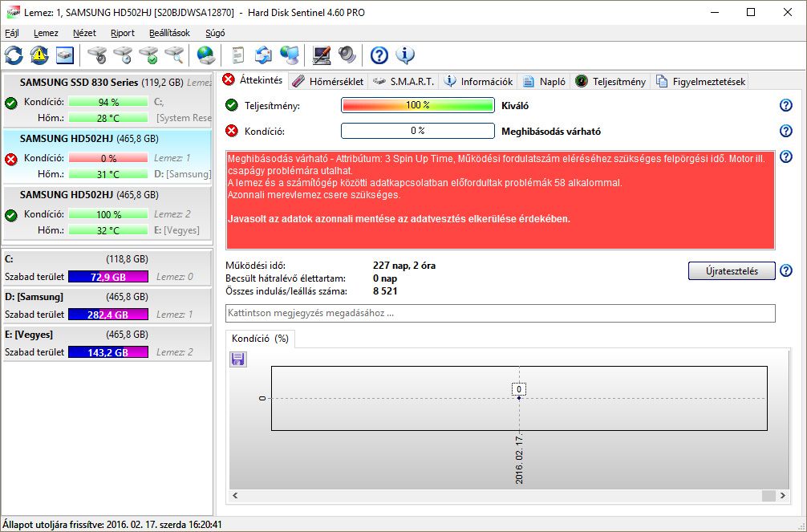Viewport: 807px width, 532px height.
Task: Select SAMSUNG SSD 830 Series disk entry
Action: (x=107, y=100)
